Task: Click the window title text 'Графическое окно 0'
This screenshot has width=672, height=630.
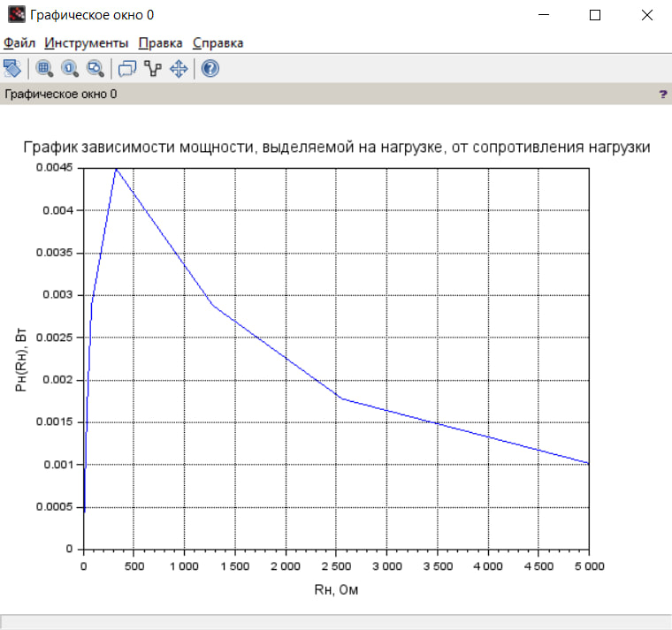Action: click(x=92, y=15)
